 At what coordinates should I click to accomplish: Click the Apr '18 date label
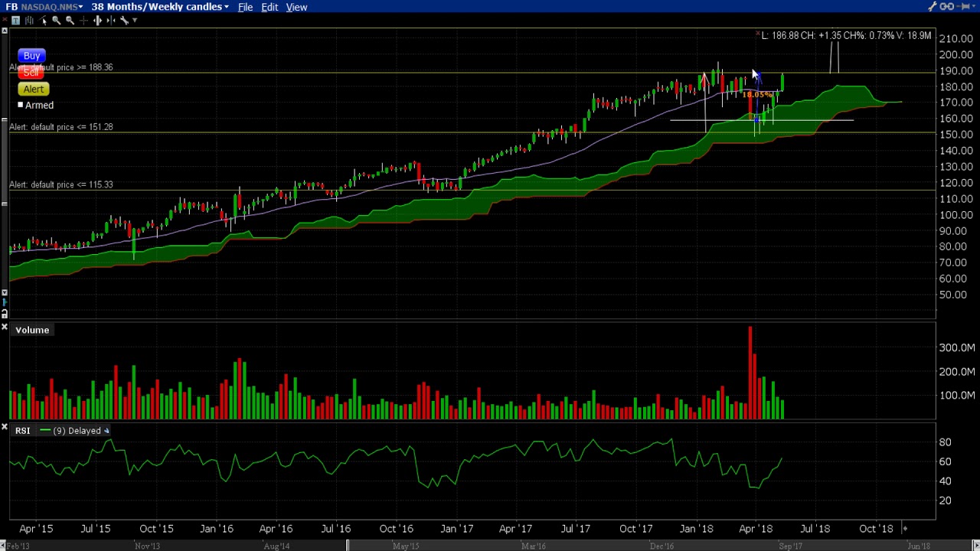click(756, 529)
